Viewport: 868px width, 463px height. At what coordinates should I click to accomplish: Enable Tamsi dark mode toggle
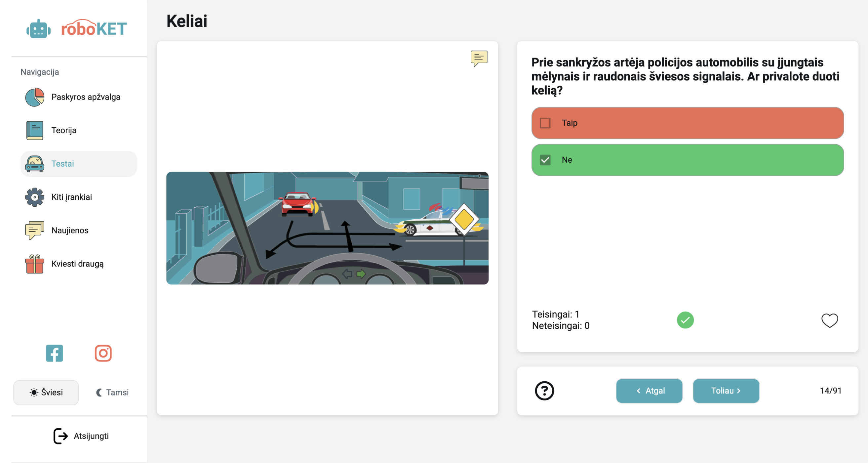[x=110, y=392]
